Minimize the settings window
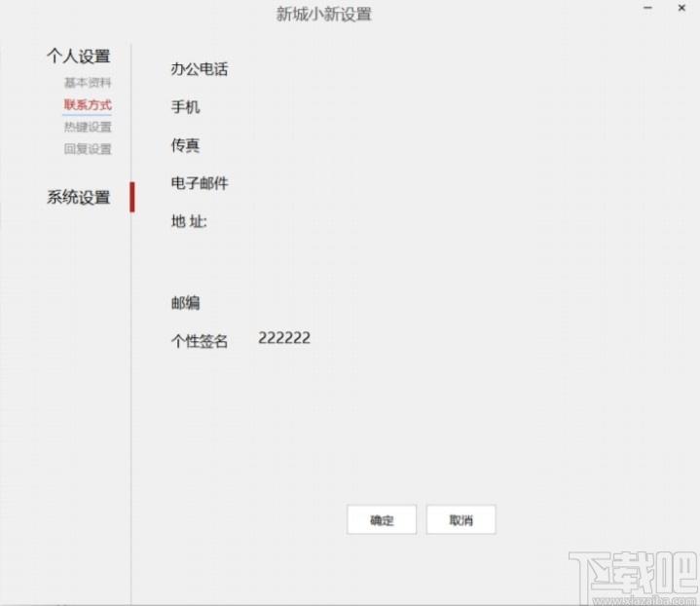The width and height of the screenshot is (700, 606). (x=647, y=8)
